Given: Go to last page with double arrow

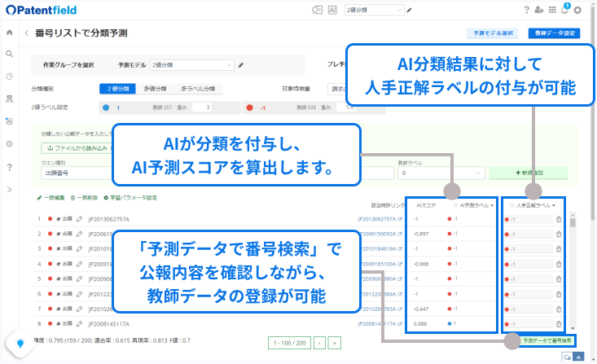Looking at the screenshot, I should click(x=334, y=343).
